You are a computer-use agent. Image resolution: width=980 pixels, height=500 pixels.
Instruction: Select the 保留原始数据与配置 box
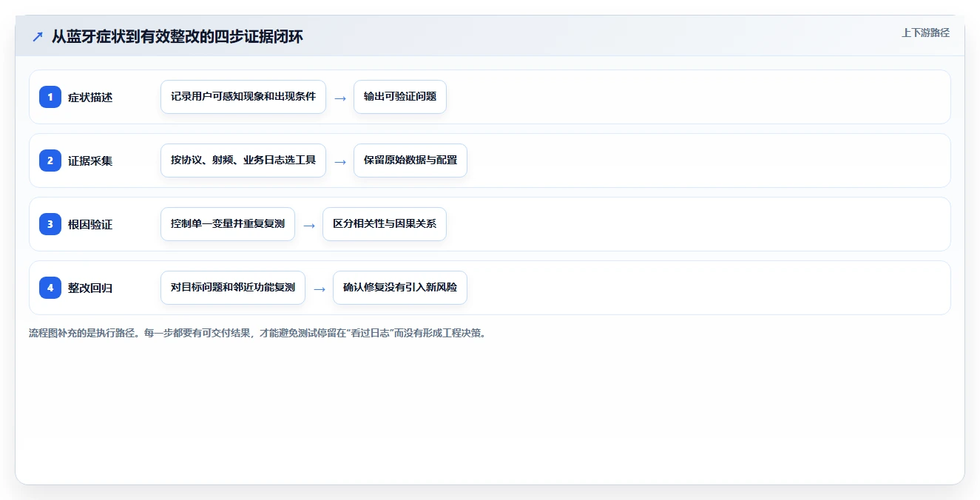pos(410,161)
